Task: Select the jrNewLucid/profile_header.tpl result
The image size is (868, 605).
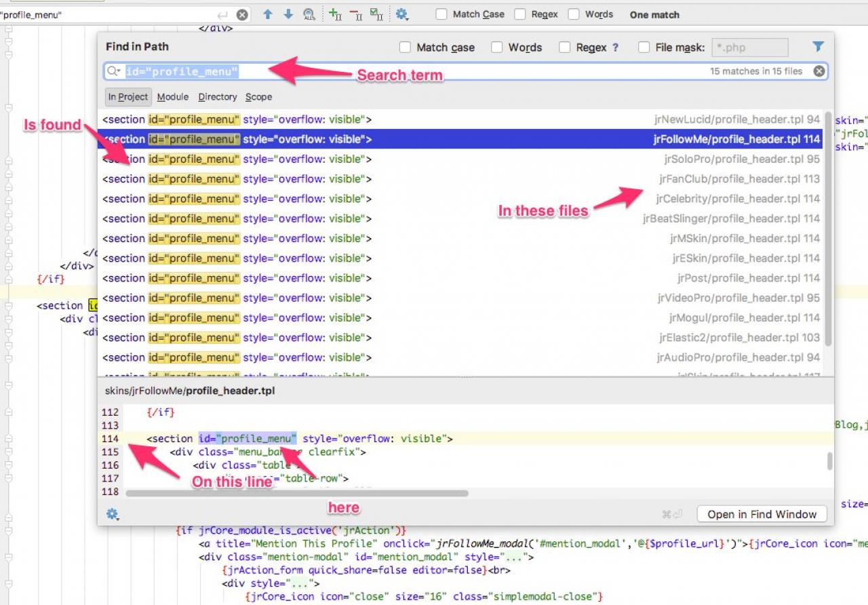Action: click(461, 119)
